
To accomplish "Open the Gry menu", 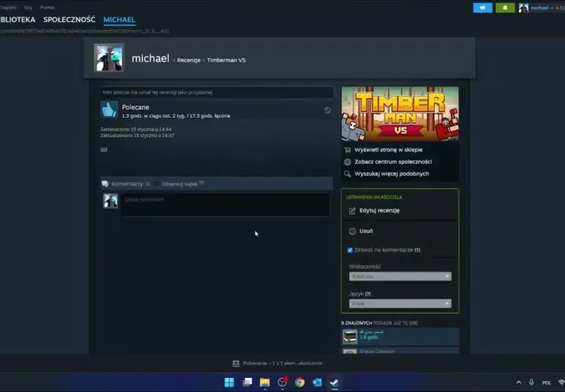I will pyautogui.click(x=28, y=8).
